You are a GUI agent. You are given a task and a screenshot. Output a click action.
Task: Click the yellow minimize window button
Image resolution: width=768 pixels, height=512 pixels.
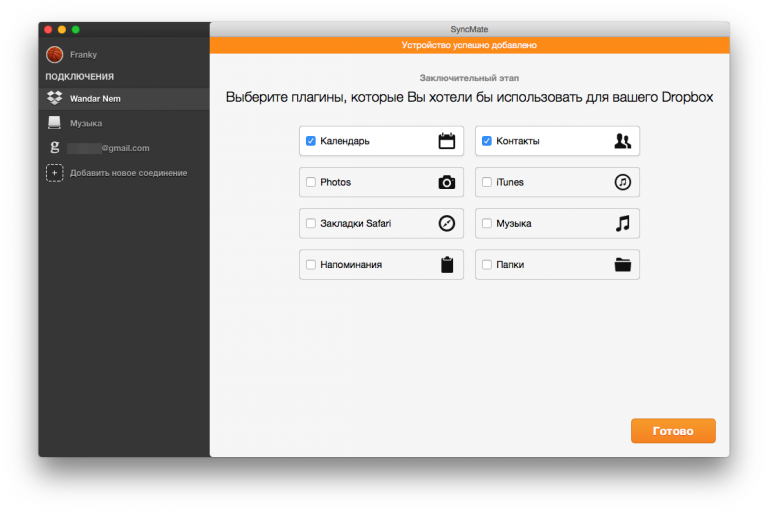point(62,29)
